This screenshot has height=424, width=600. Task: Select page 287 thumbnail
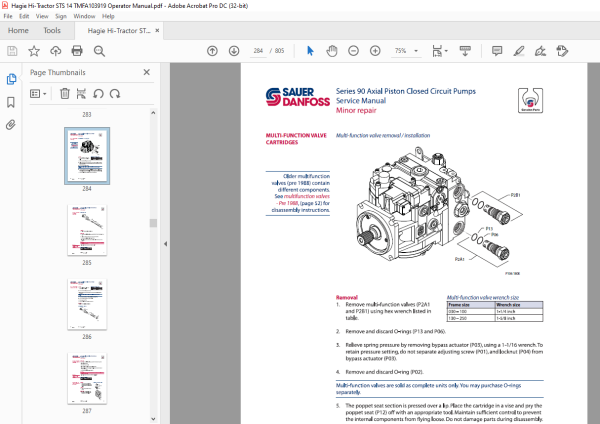click(87, 378)
